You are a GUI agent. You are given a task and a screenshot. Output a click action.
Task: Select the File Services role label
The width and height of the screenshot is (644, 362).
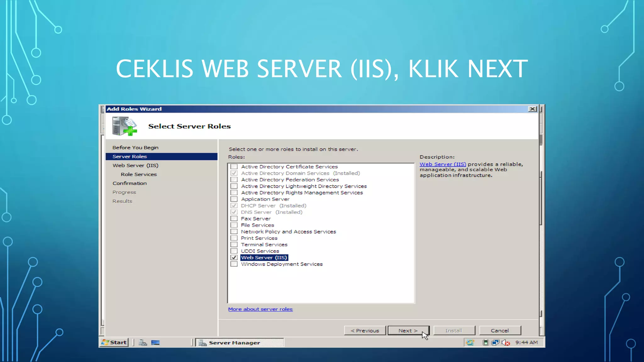(258, 225)
